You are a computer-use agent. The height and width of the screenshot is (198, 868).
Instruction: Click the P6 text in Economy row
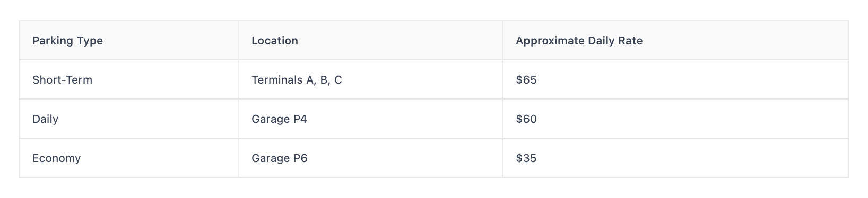(x=300, y=158)
